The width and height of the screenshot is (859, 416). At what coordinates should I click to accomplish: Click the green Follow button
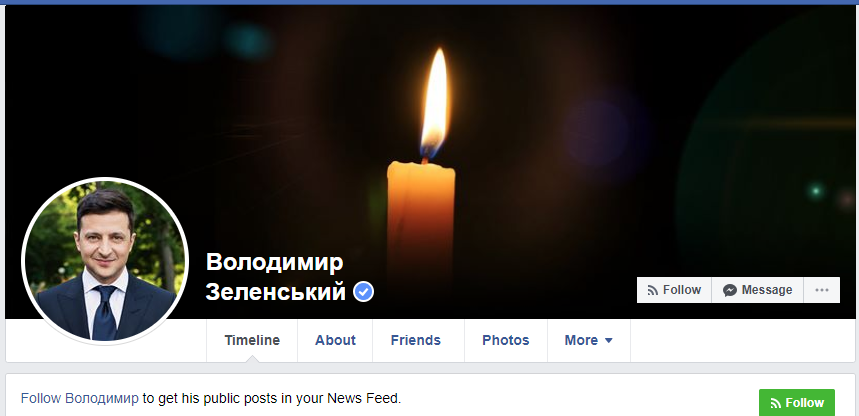coord(797,403)
